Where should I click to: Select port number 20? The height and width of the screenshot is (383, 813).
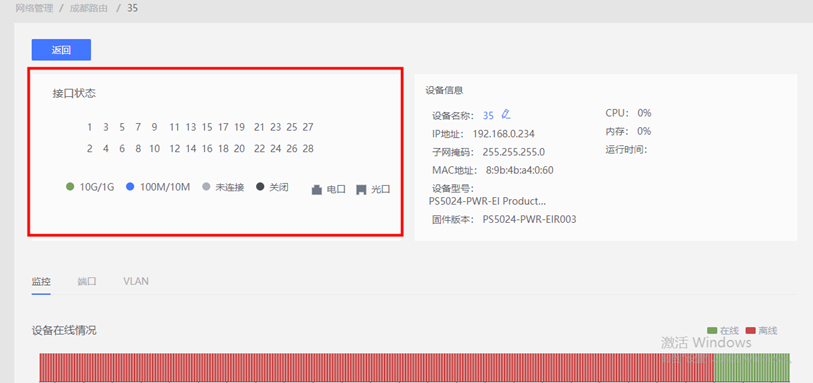coord(239,149)
